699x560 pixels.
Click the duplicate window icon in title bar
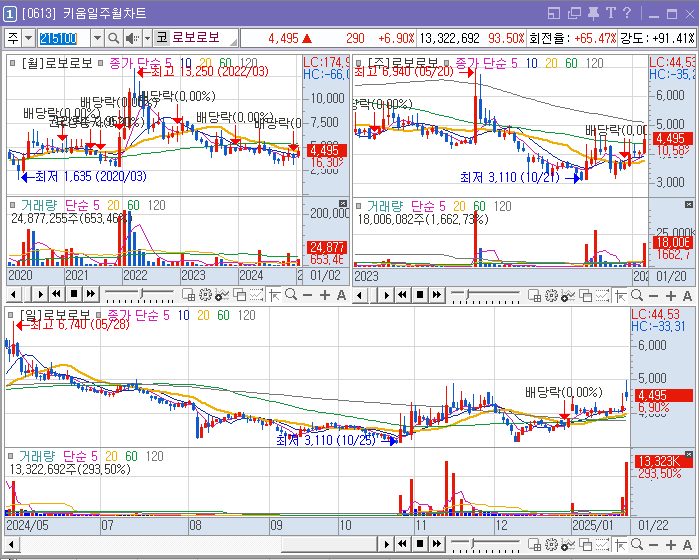click(x=574, y=13)
